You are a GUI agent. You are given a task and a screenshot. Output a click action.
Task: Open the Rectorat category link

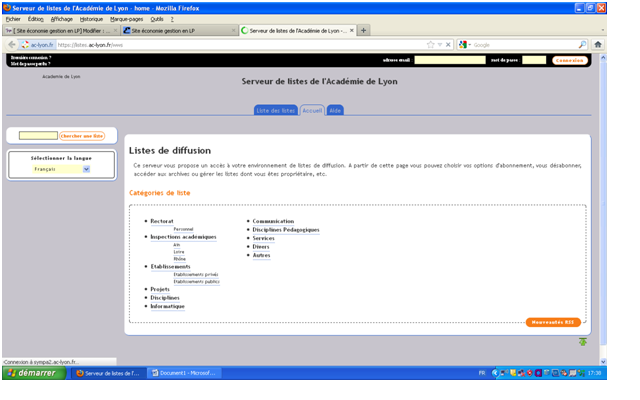pos(162,221)
